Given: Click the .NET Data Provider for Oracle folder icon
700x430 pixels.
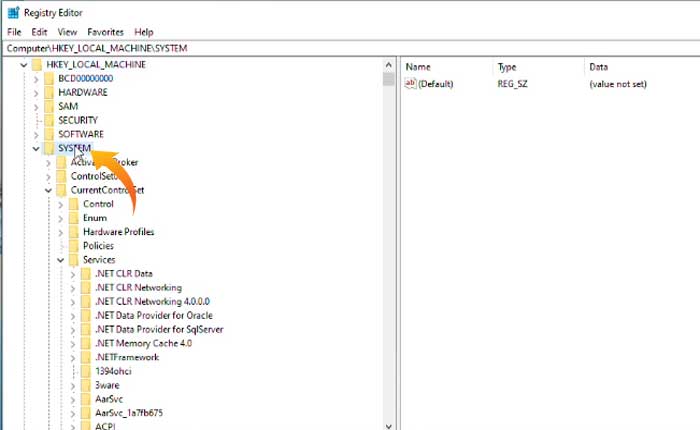Looking at the screenshot, I should 86,315.
